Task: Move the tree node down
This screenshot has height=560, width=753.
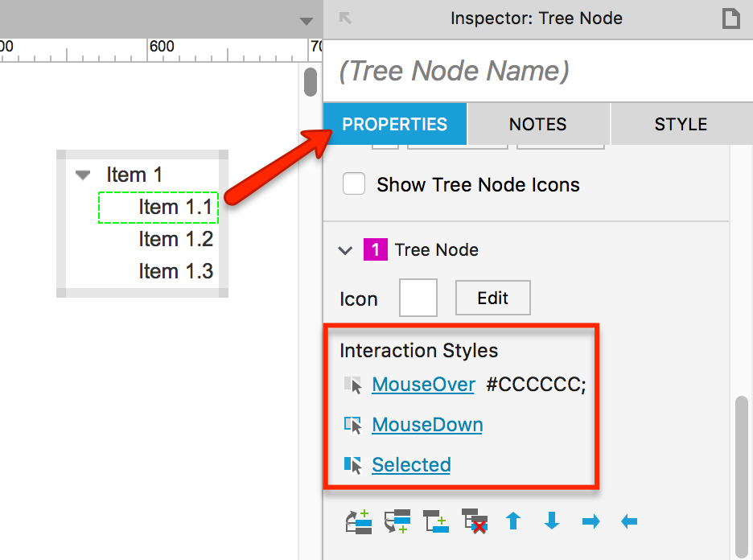Action: 551,521
